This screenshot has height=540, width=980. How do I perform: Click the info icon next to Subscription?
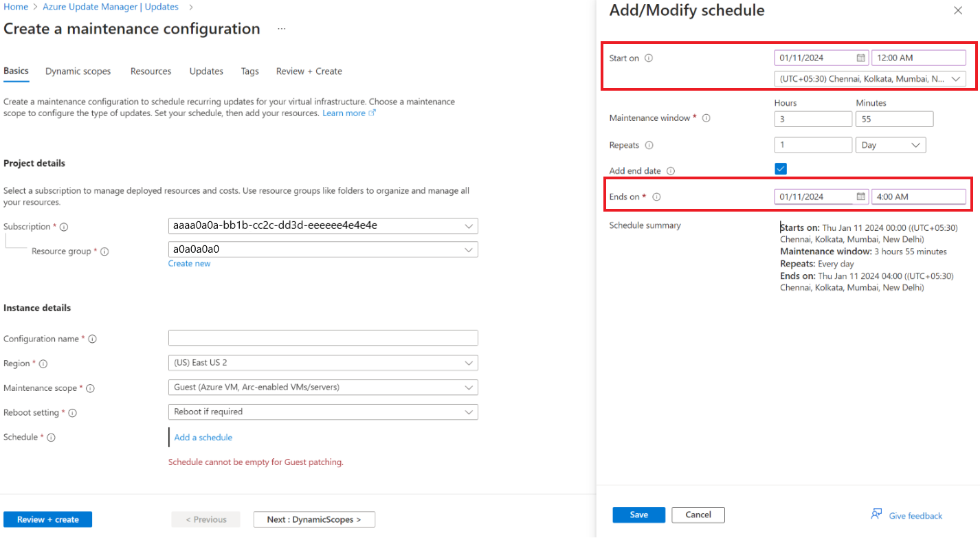click(x=64, y=227)
